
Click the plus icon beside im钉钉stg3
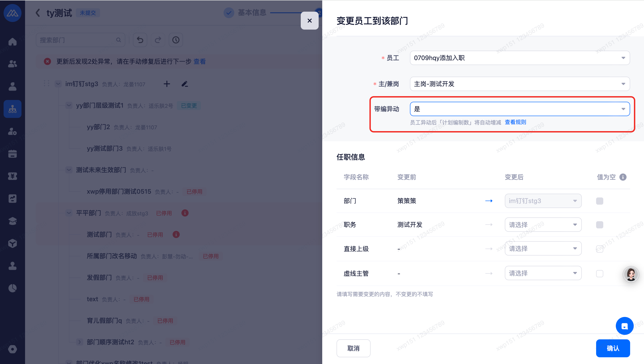[x=167, y=84]
